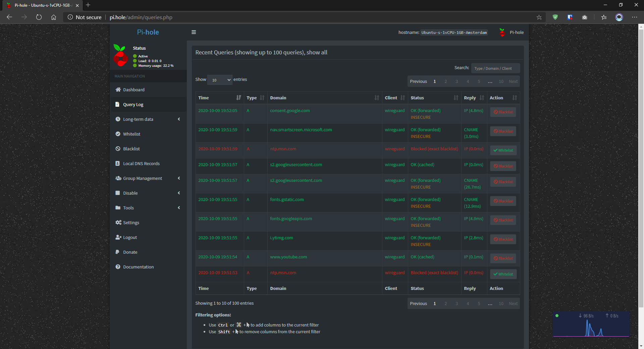This screenshot has width=644, height=349.
Task: Click the Search queries input field
Action: coord(495,68)
